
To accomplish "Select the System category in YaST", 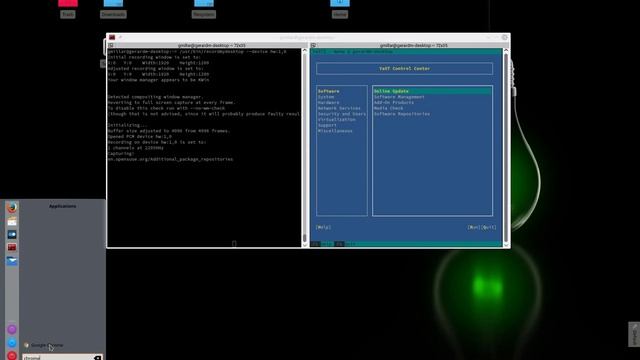I will click(326, 97).
